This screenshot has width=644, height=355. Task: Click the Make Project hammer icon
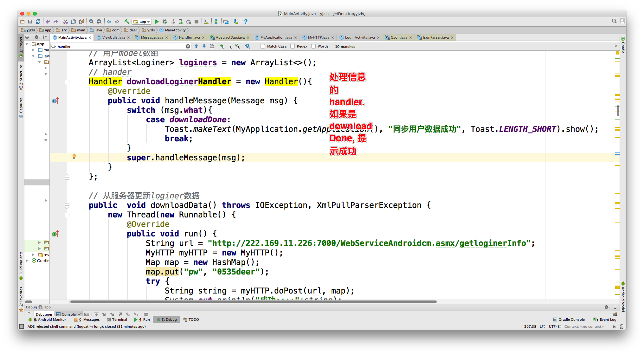point(126,22)
